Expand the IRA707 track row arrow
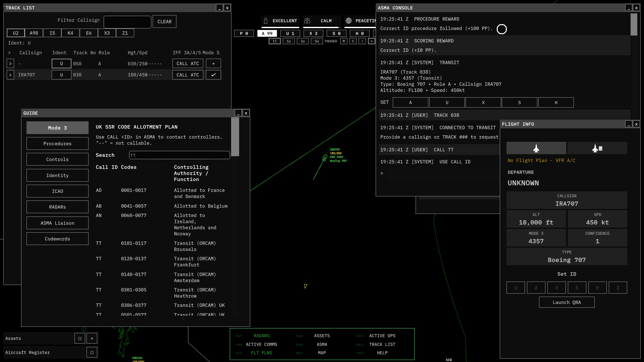This screenshot has width=644, height=362. pyautogui.click(x=10, y=75)
